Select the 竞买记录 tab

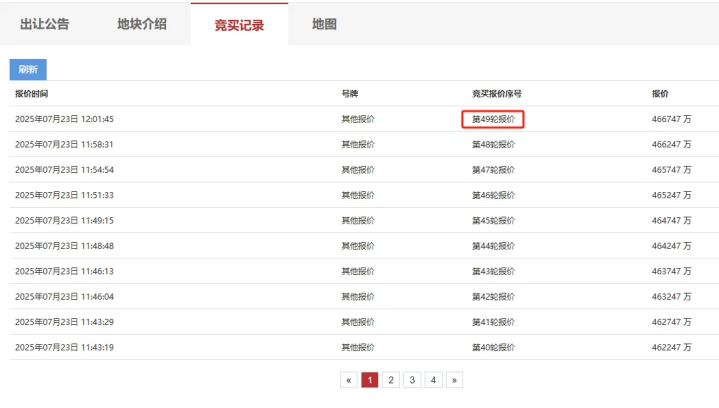point(239,25)
